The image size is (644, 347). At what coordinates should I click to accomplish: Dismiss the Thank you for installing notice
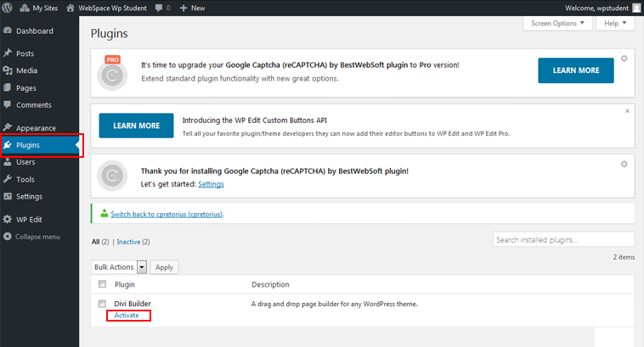(624, 164)
